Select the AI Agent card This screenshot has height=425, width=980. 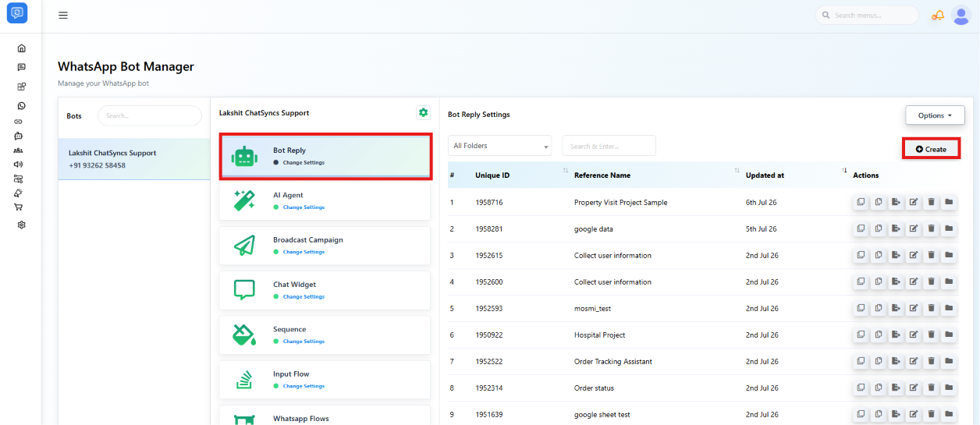[x=325, y=201]
